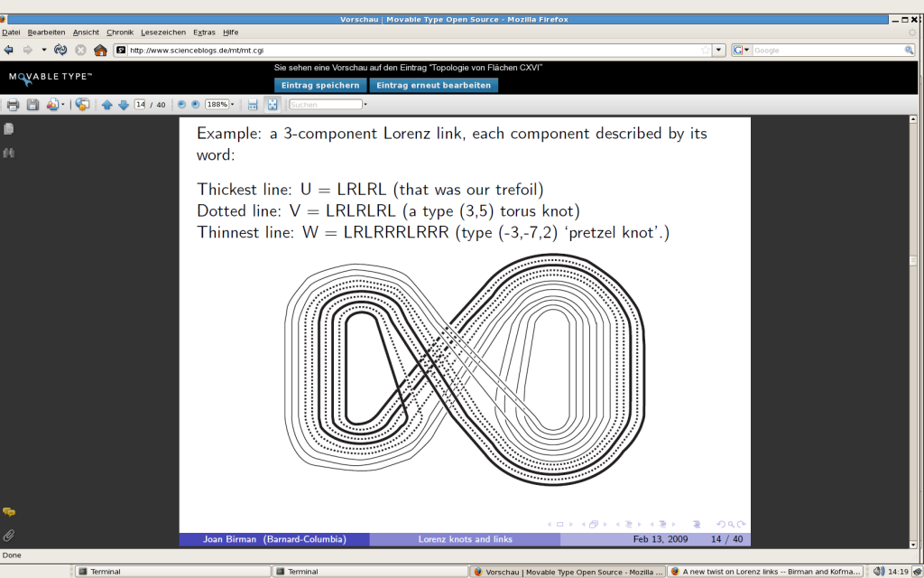Screen dimensions: 924x578
Task: Open Attachments paperclip panel in sidebar
Action: (x=9, y=535)
